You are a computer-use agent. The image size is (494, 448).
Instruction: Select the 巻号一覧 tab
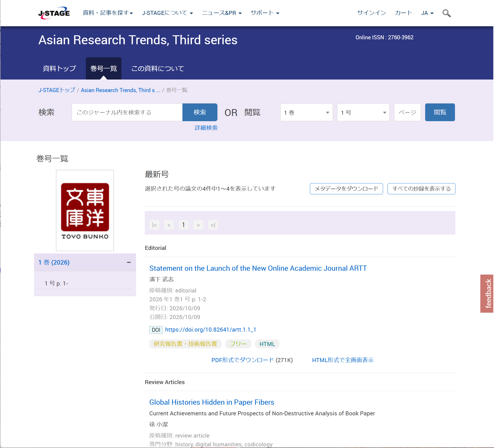(x=103, y=68)
